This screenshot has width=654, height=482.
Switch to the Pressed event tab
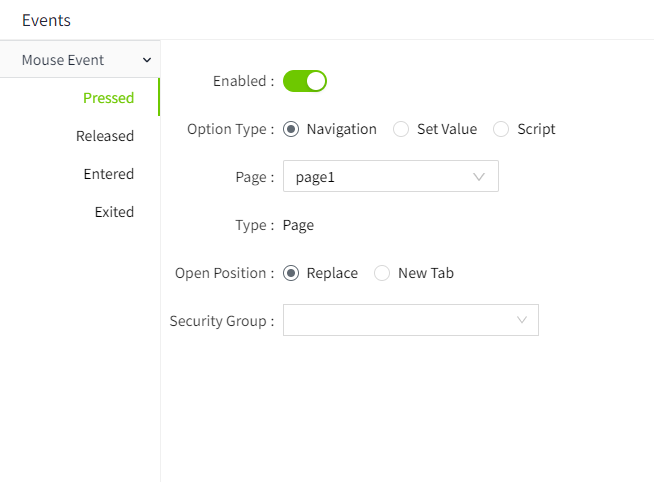coord(108,98)
